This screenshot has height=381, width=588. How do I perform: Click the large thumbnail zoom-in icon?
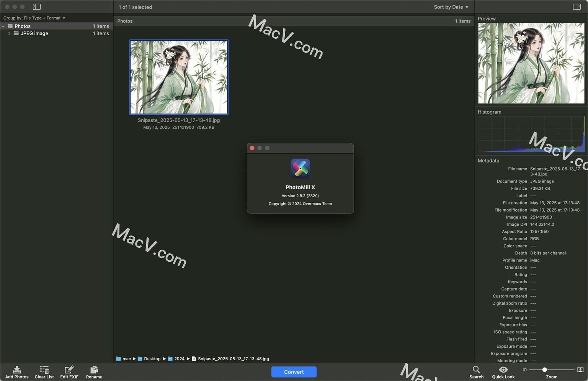[x=580, y=370]
